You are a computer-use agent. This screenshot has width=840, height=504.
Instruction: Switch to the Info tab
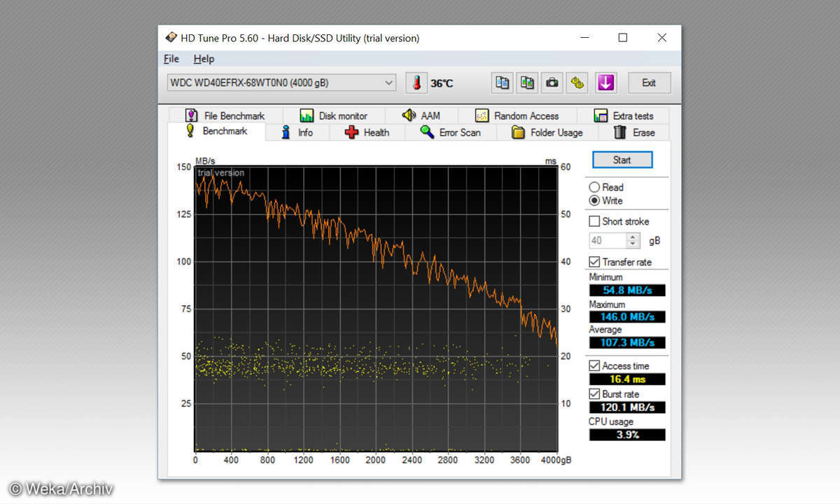297,132
